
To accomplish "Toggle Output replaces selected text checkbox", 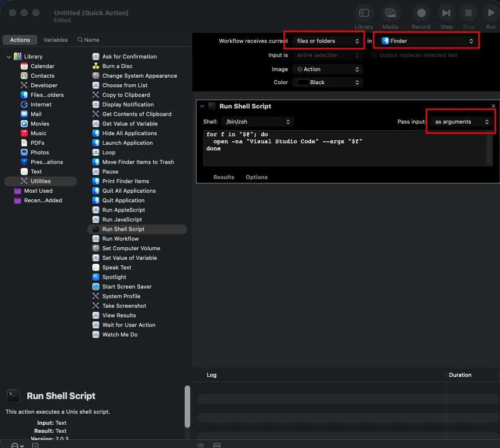I will tap(373, 55).
